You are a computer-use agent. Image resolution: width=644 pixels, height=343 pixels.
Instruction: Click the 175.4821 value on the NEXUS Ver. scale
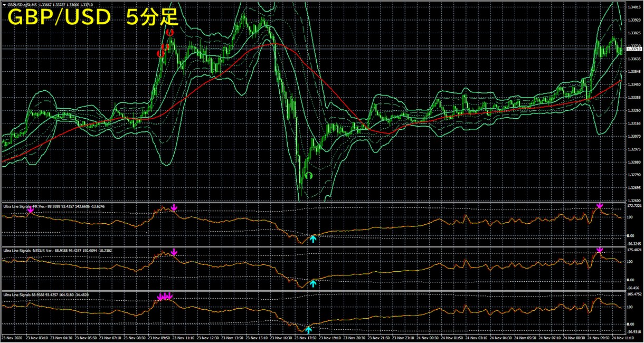click(x=634, y=249)
